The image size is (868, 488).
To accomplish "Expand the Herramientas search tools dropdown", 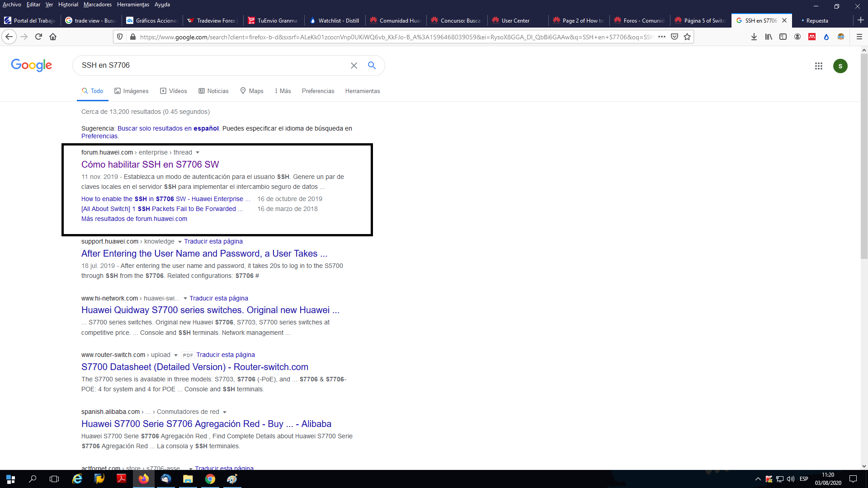I will click(363, 90).
